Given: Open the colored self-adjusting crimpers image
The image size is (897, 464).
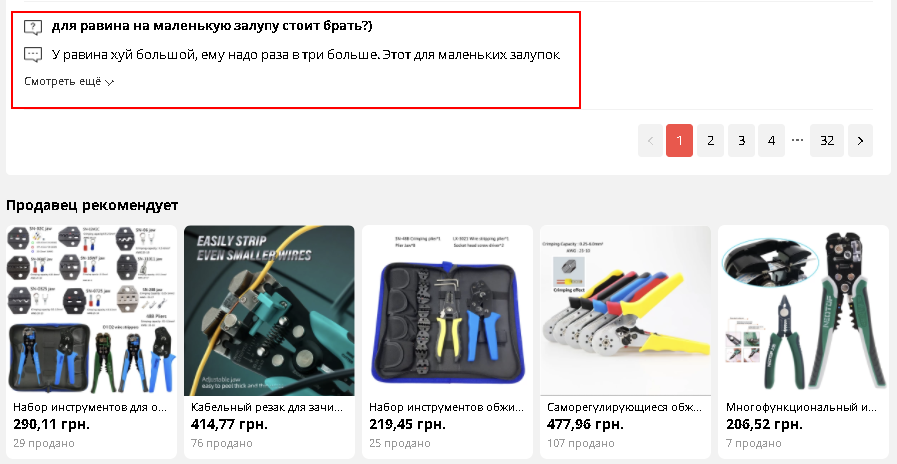Looking at the screenshot, I should coord(625,311).
